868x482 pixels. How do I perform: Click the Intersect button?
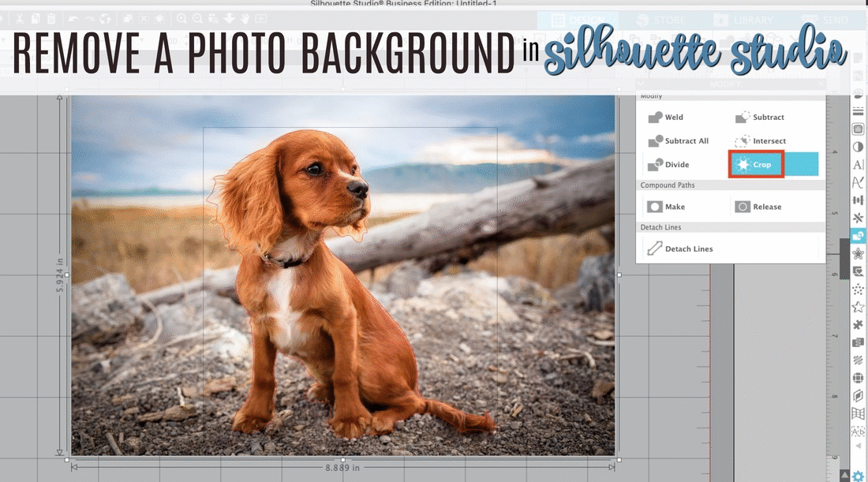click(x=760, y=140)
